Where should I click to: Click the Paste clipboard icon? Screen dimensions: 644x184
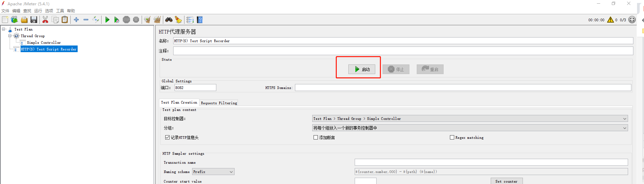click(65, 20)
